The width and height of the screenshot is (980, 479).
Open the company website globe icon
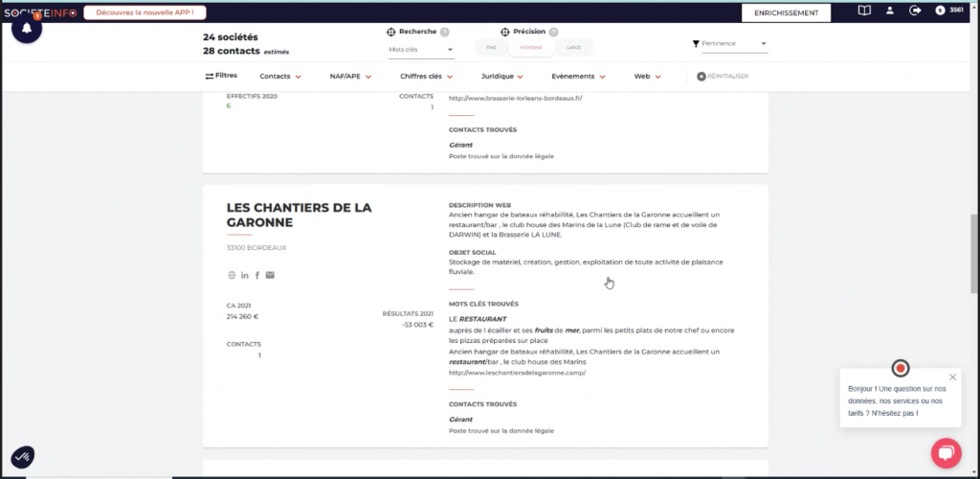point(232,275)
